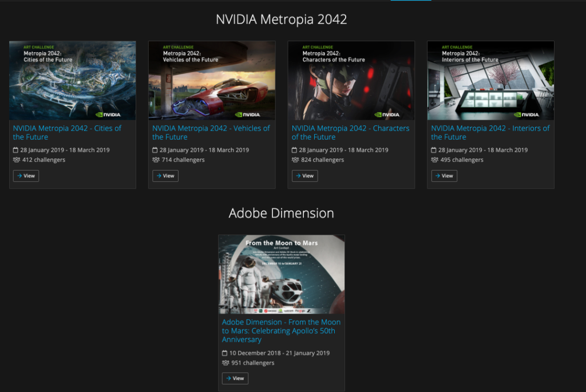Click the 'NVIDIA Metropia 2042 - Cities of the Future' link
Screen dimensions: 586x392
click(x=68, y=133)
